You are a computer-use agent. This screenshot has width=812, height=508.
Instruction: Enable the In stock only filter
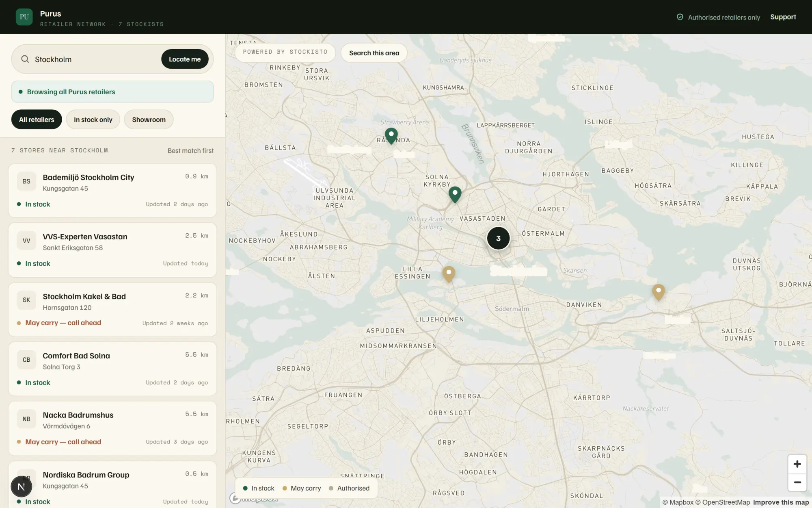click(x=93, y=119)
